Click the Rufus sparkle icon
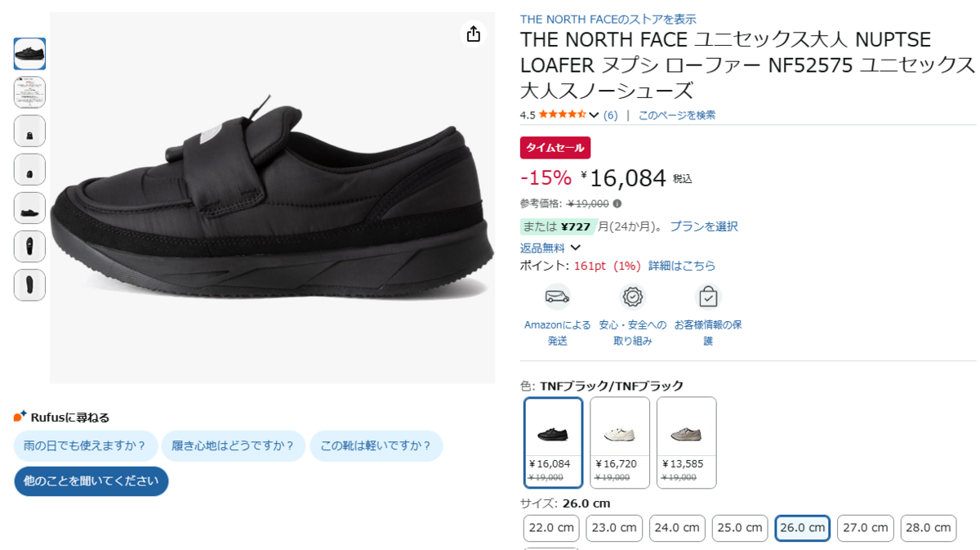The height and width of the screenshot is (550, 980). pos(20,417)
